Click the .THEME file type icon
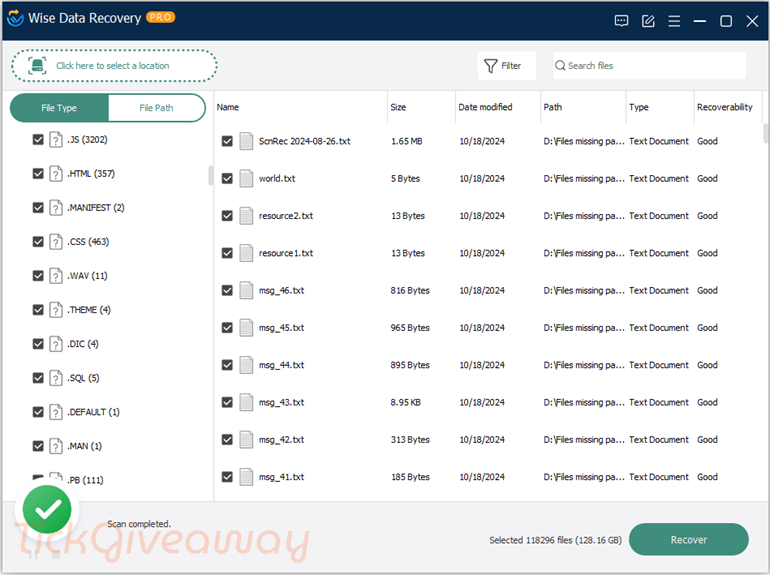Image resolution: width=770 pixels, height=575 pixels. (56, 310)
